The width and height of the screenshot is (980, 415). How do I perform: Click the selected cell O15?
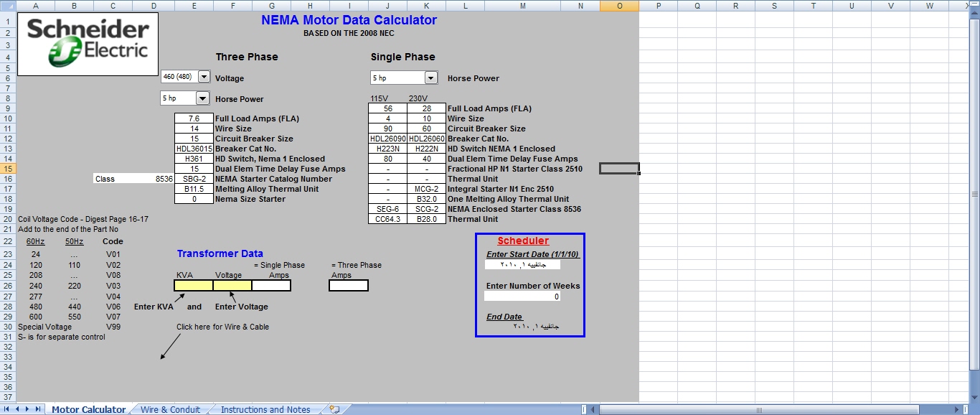pyautogui.click(x=619, y=169)
